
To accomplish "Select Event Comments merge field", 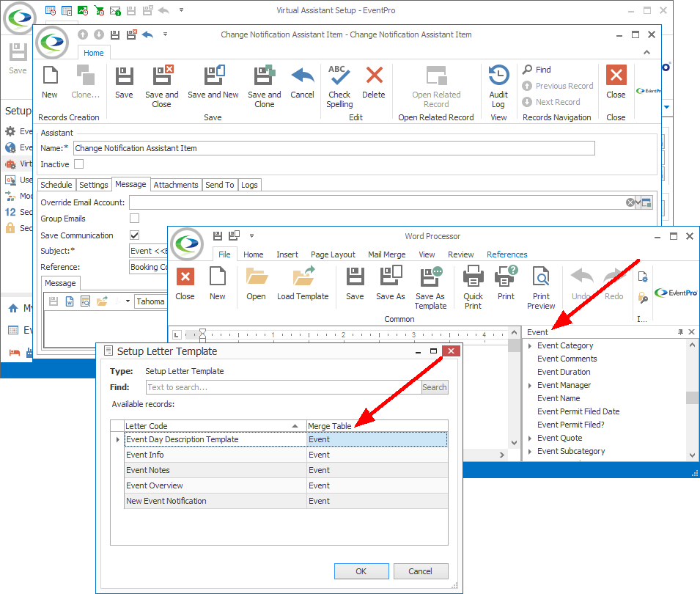I will coord(567,359).
